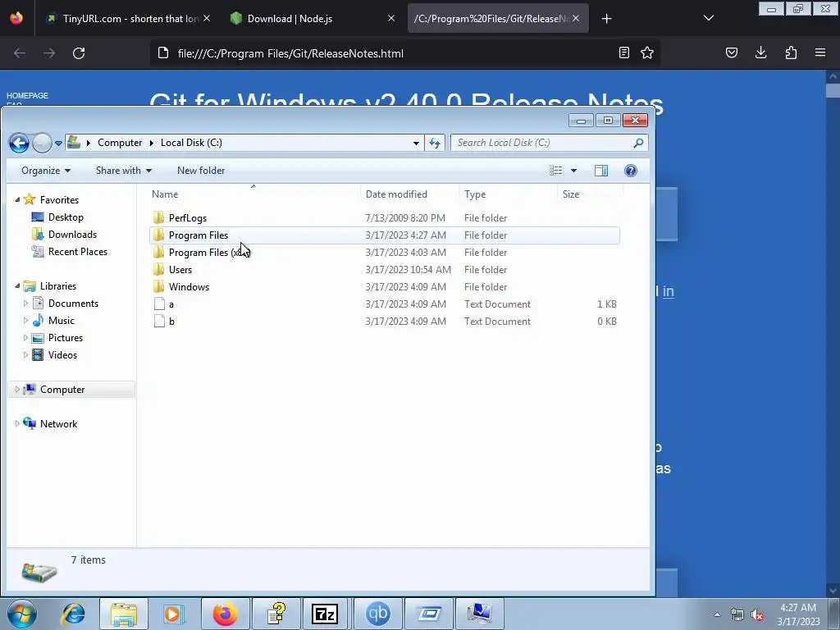Expand the Computer tree node
The height and width of the screenshot is (630, 840).
point(17,390)
